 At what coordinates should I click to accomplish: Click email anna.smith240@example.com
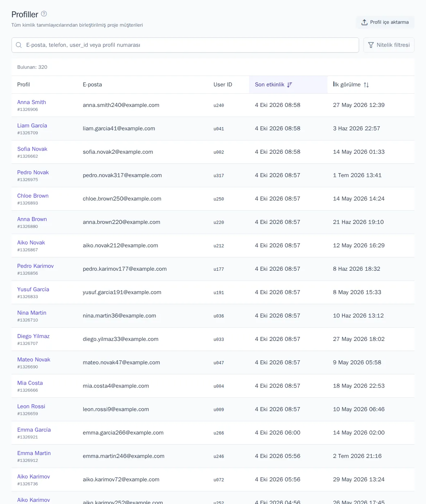point(121,105)
